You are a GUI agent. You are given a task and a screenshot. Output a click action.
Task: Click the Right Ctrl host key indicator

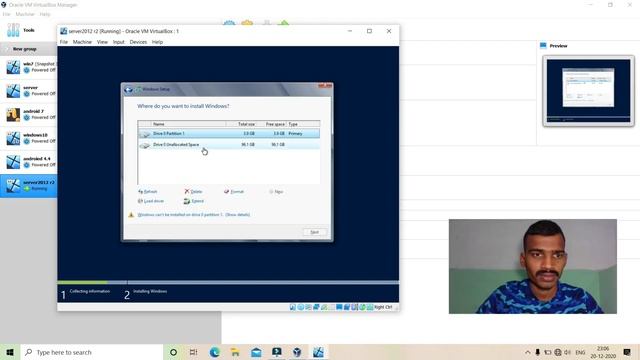pos(383,307)
